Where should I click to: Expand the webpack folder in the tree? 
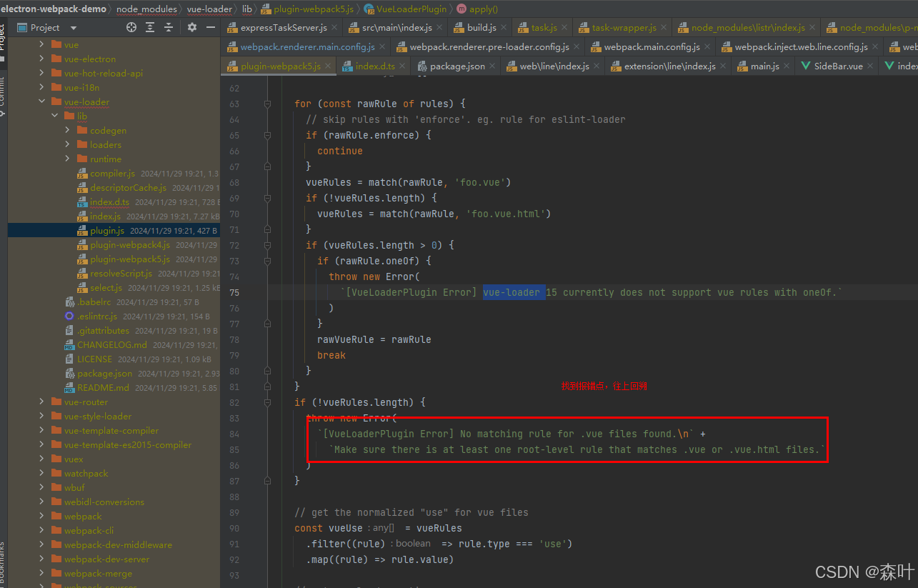tap(41, 516)
